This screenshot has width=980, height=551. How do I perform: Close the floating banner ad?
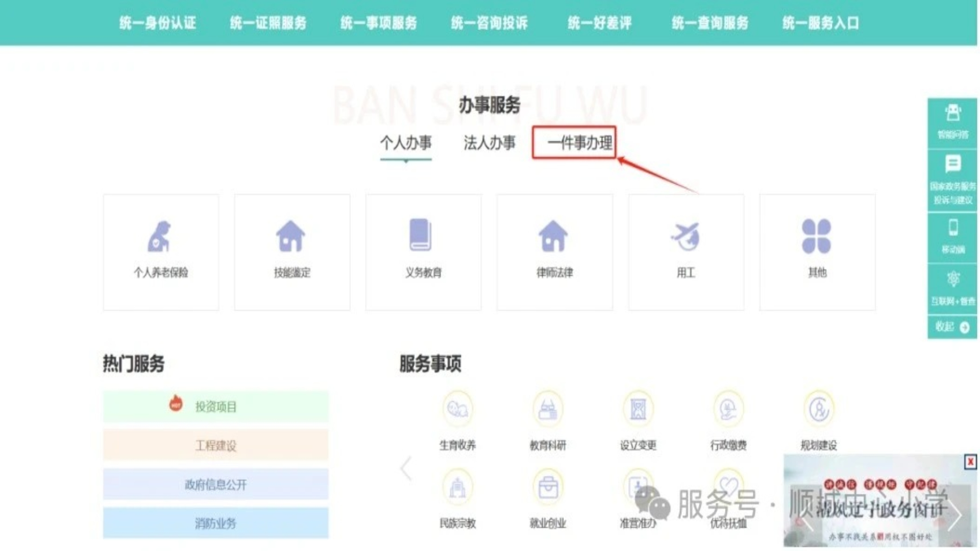970,462
